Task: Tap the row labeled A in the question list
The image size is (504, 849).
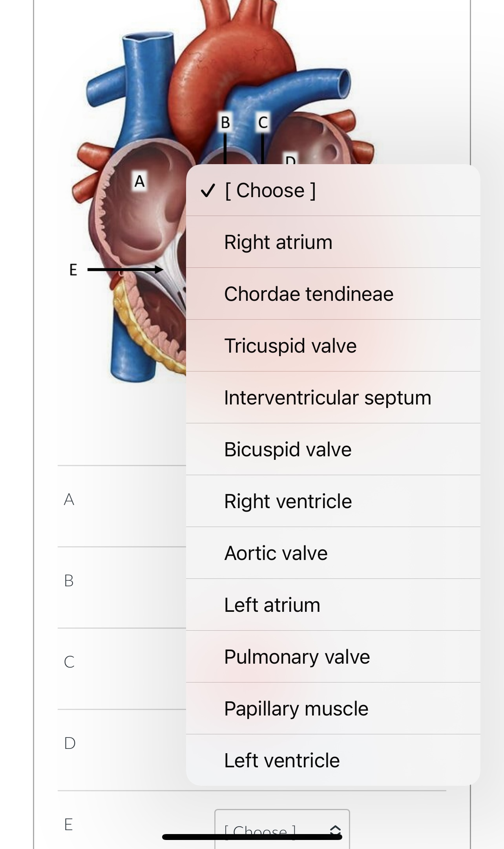Action: [69, 498]
